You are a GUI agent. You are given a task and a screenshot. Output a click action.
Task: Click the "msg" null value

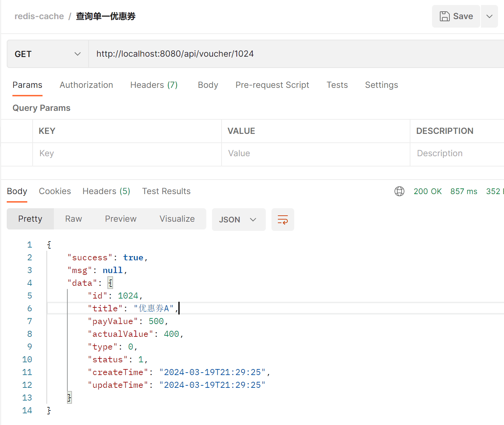click(x=113, y=270)
